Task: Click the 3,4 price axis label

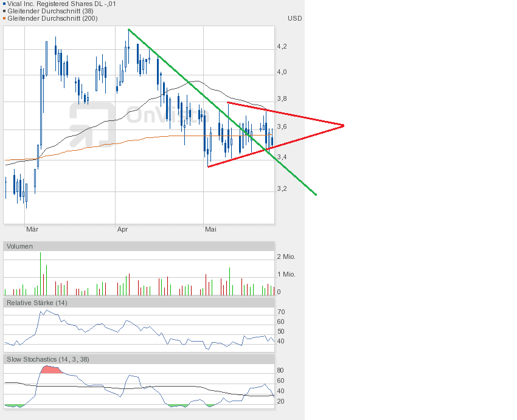Action: (282, 157)
